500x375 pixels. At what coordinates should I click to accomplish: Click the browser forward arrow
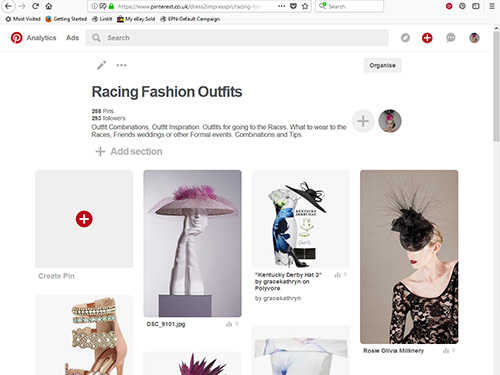(22, 6)
